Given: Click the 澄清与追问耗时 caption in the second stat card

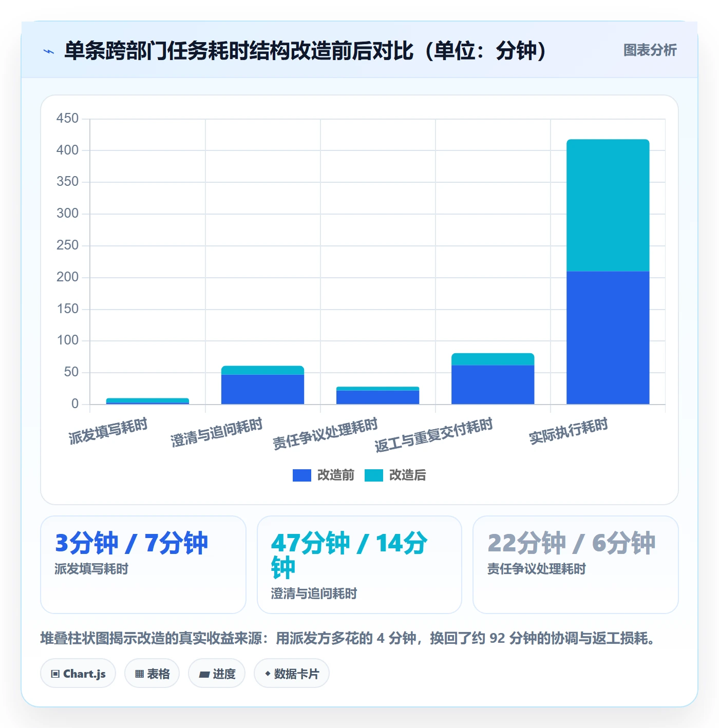Looking at the screenshot, I should pos(314,593).
